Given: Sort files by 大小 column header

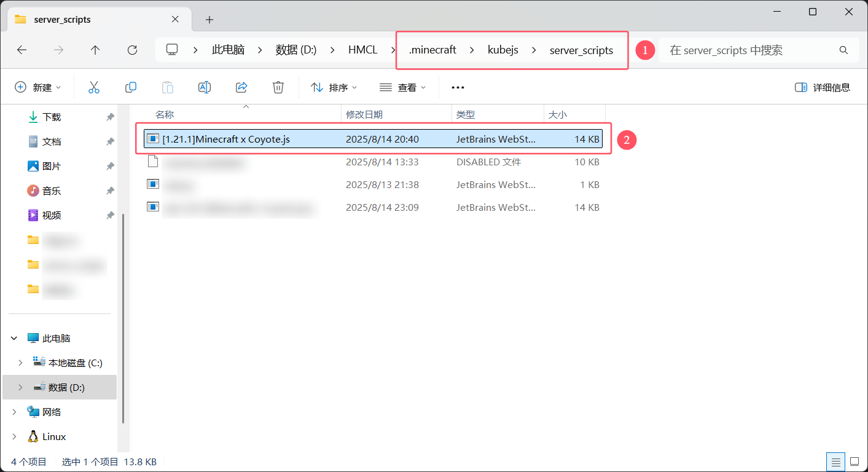Looking at the screenshot, I should pyautogui.click(x=574, y=114).
